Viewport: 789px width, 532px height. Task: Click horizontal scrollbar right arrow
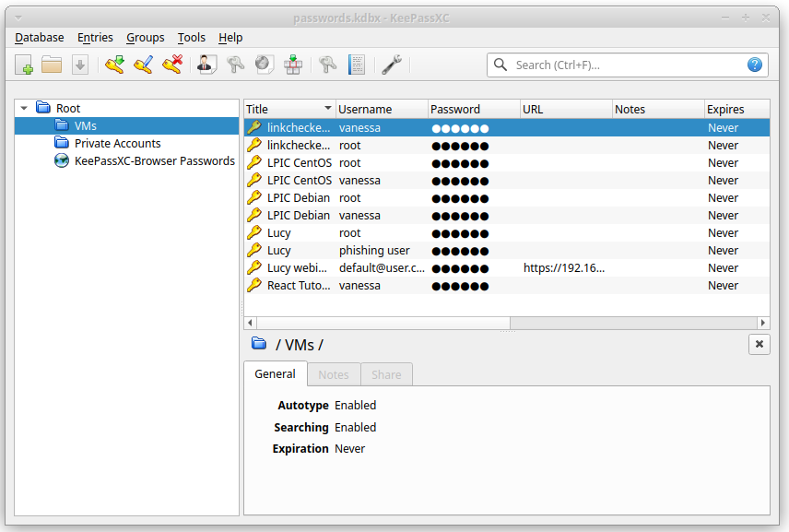763,323
